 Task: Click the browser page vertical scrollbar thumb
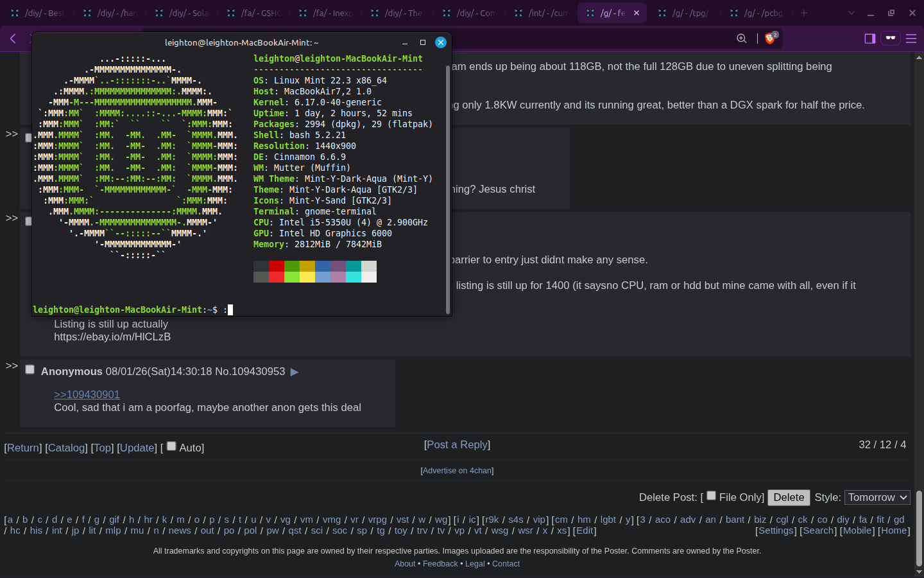point(919,528)
